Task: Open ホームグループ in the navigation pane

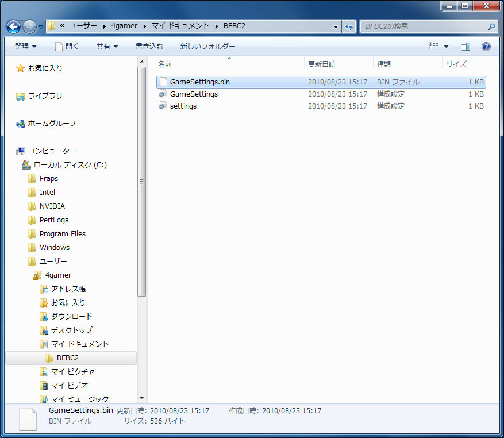Action: click(x=52, y=124)
